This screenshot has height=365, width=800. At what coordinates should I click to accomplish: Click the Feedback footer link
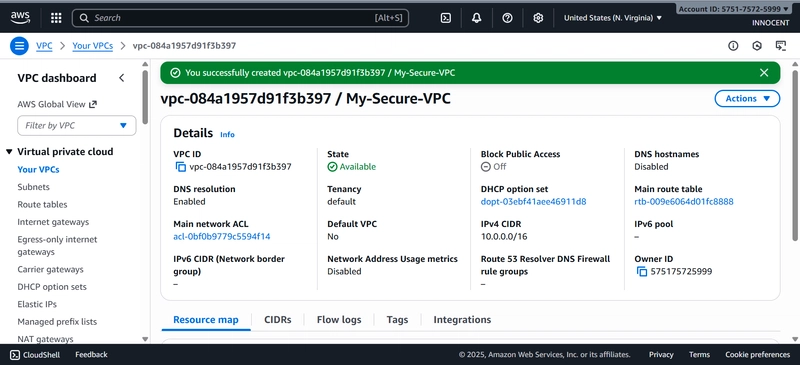91,355
